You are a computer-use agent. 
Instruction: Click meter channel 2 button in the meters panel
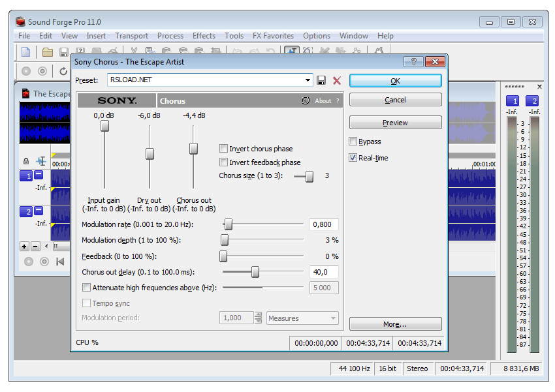coord(532,101)
